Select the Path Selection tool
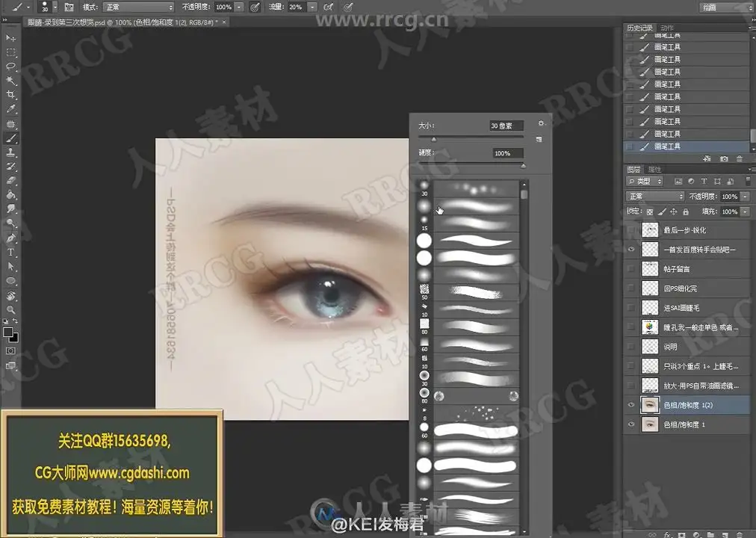Viewport: 756px width, 538px height. [x=10, y=267]
